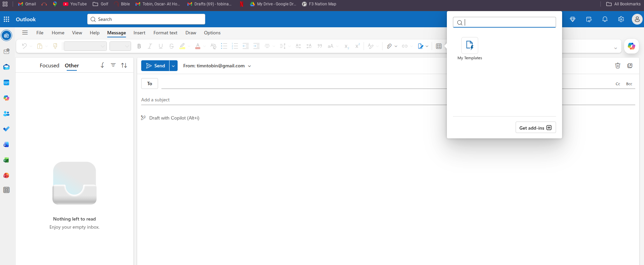Image resolution: width=644 pixels, height=265 pixels.
Task: Launch PowerPoint from the left sidebar
Action: [6, 175]
